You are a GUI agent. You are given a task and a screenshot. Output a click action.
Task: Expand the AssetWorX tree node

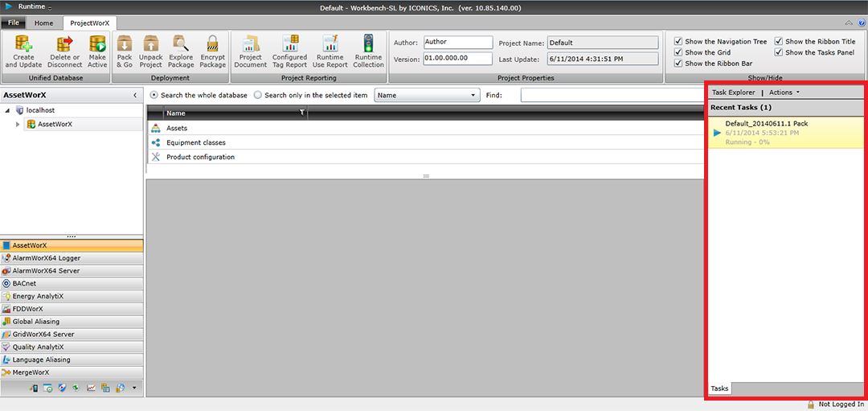tap(18, 124)
